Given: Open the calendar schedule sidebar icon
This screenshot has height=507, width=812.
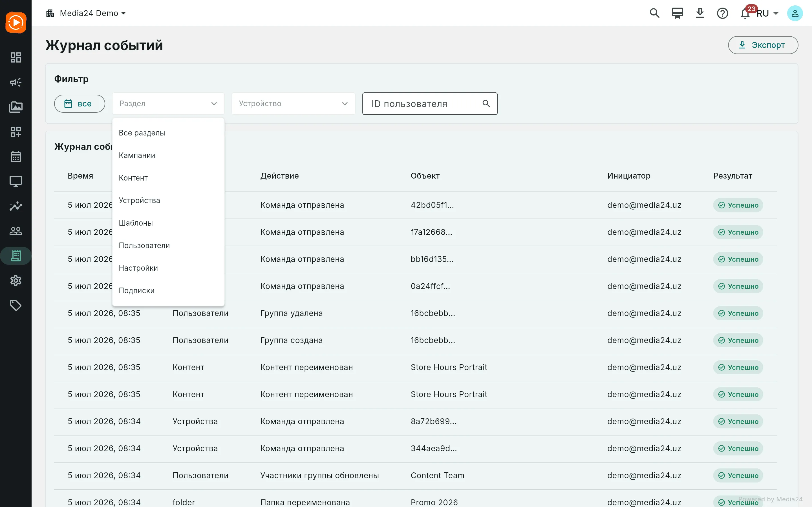Looking at the screenshot, I should coord(16,157).
